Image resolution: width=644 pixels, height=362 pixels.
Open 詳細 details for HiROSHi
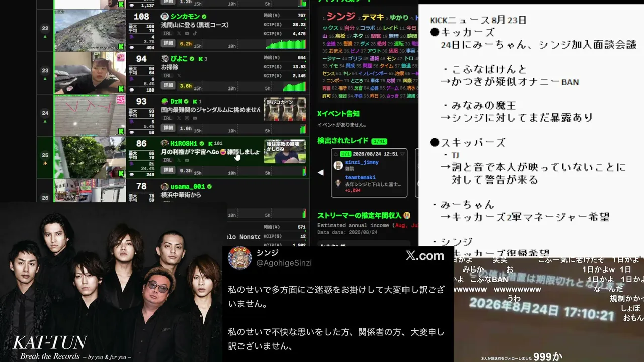pyautogui.click(x=168, y=170)
